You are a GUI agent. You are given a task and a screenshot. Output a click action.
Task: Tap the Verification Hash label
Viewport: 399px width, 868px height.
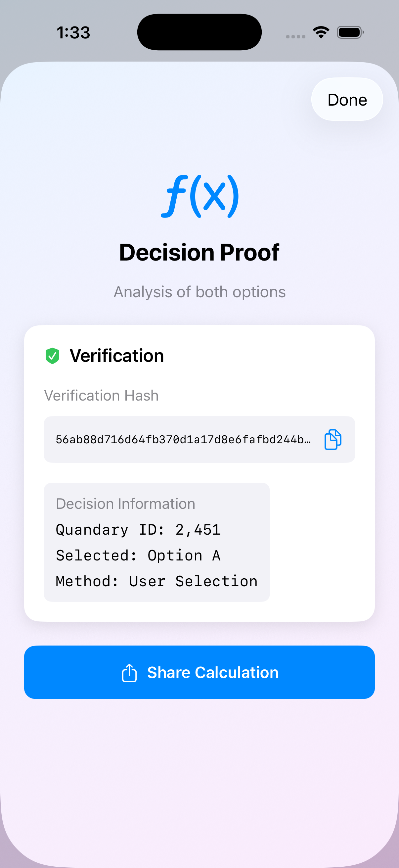click(x=101, y=396)
